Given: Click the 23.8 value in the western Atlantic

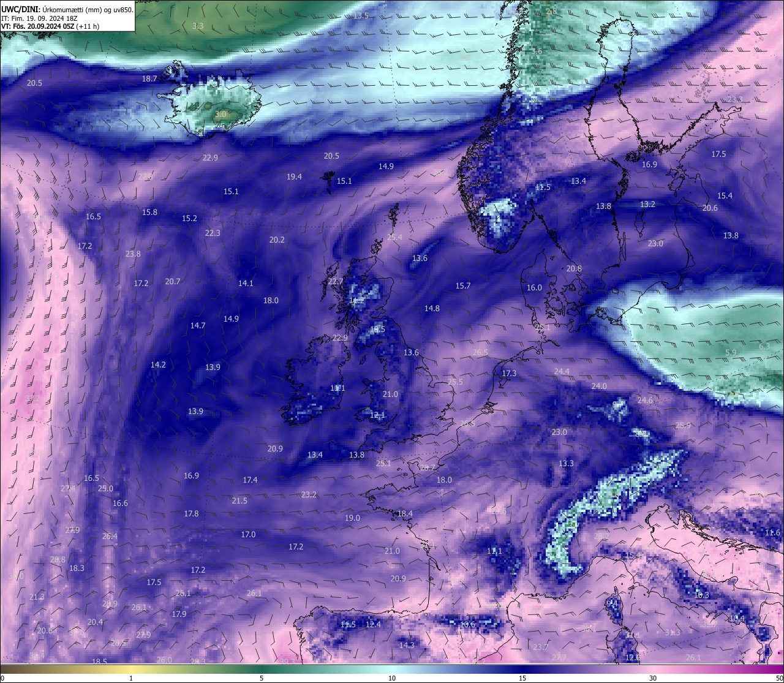Looking at the screenshot, I should tap(133, 254).
